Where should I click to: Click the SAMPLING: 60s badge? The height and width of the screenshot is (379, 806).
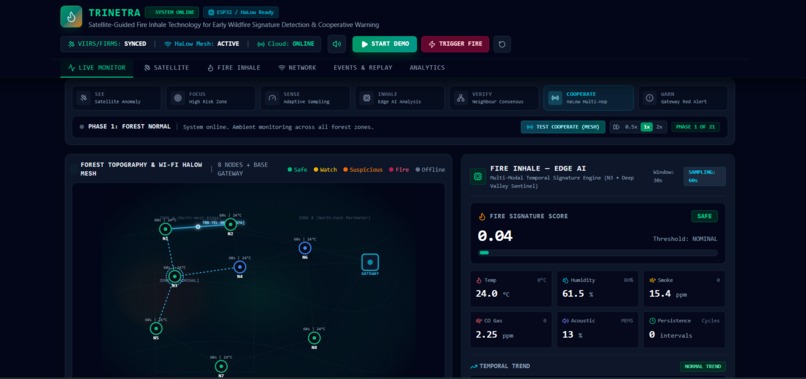704,176
